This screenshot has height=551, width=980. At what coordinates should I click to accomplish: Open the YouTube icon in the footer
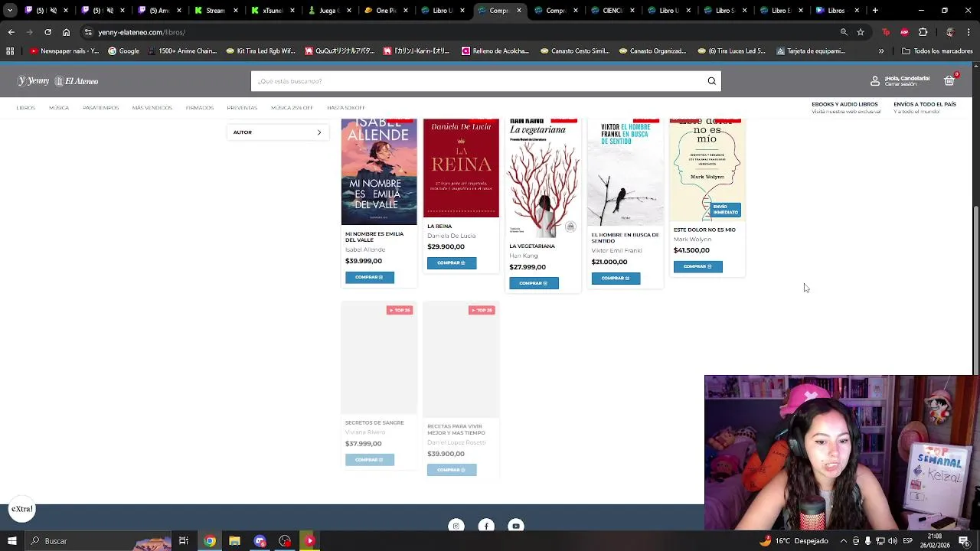pos(516,526)
